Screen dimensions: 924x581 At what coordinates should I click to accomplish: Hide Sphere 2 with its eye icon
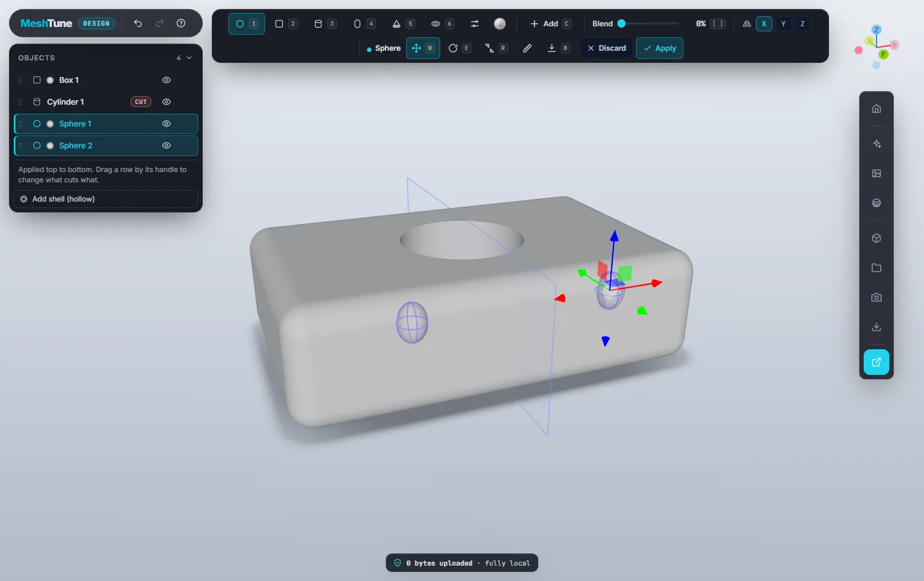click(x=166, y=146)
